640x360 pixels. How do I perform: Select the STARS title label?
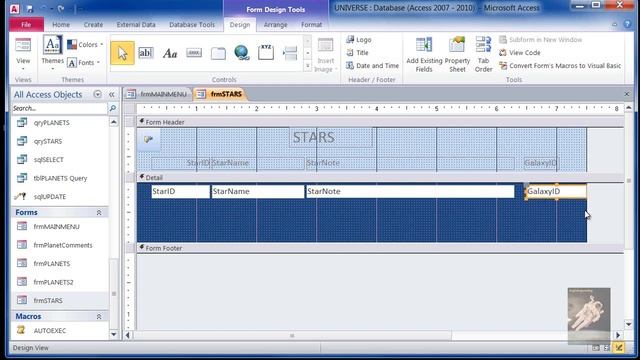[331, 138]
